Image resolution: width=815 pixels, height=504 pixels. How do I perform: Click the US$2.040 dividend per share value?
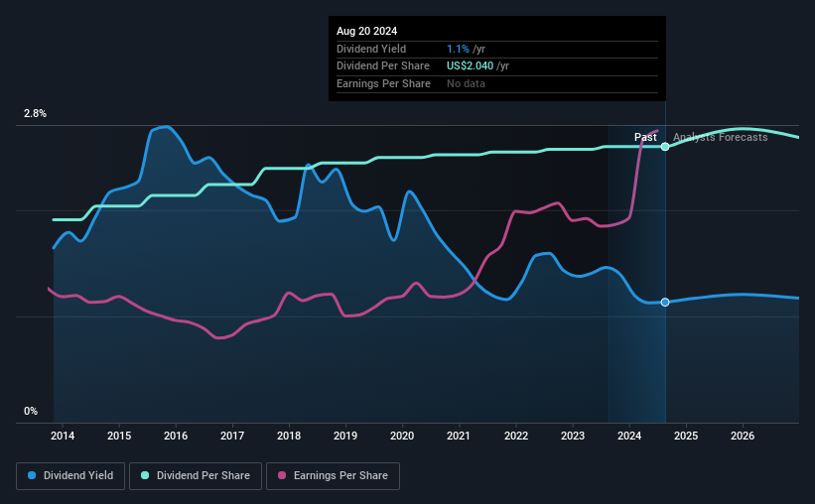pos(470,66)
